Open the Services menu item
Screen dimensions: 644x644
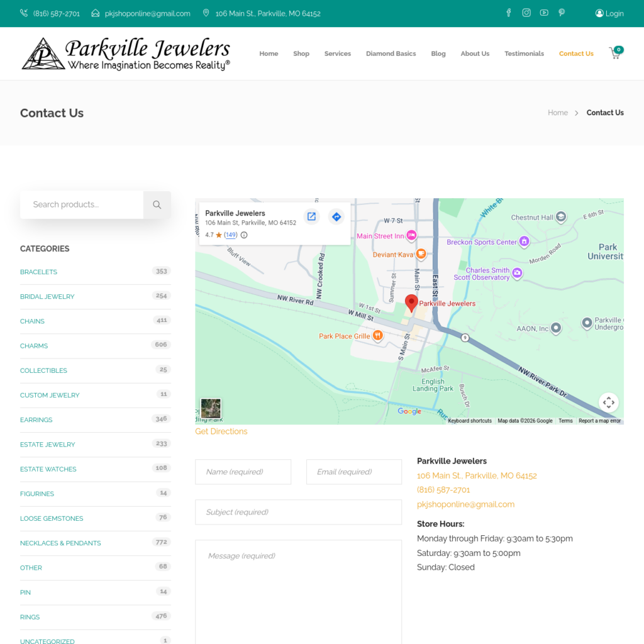(338, 53)
